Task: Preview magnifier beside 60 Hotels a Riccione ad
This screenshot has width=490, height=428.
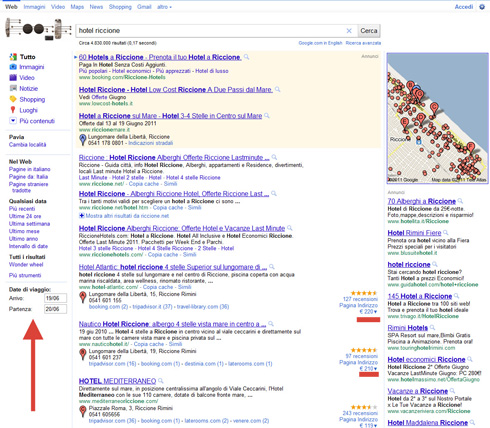Action: pyautogui.click(x=246, y=57)
